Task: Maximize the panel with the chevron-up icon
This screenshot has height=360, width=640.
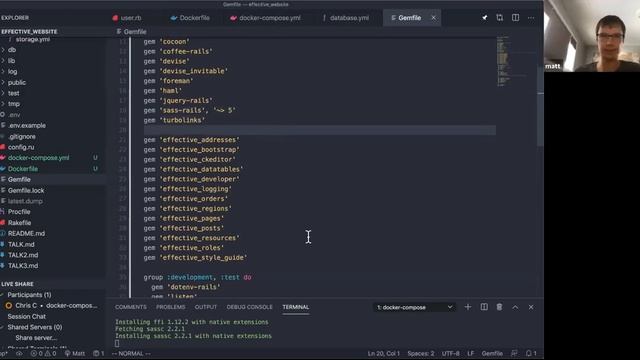Action: coord(515,307)
